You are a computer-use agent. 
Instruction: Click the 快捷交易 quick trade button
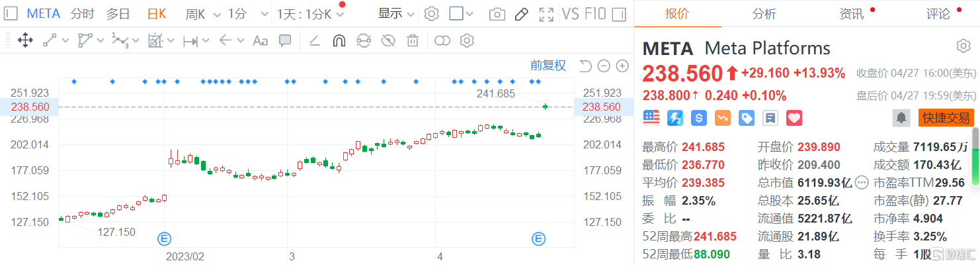946,118
